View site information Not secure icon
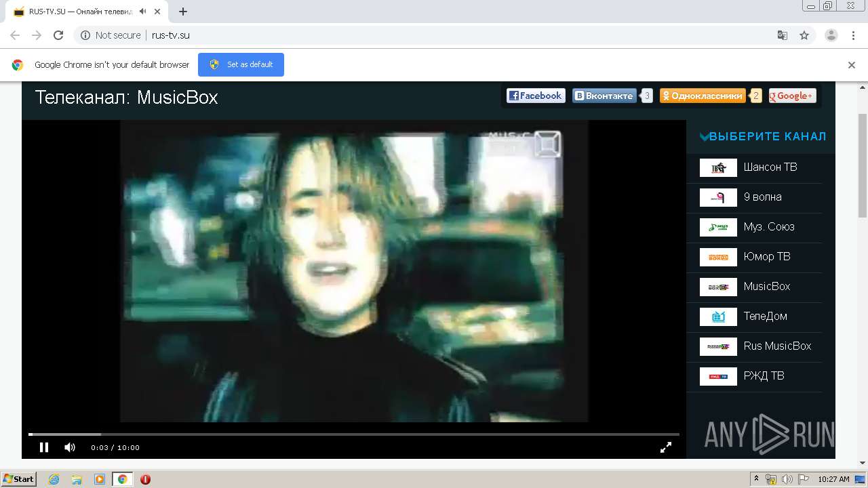This screenshot has height=488, width=868. tap(85, 35)
